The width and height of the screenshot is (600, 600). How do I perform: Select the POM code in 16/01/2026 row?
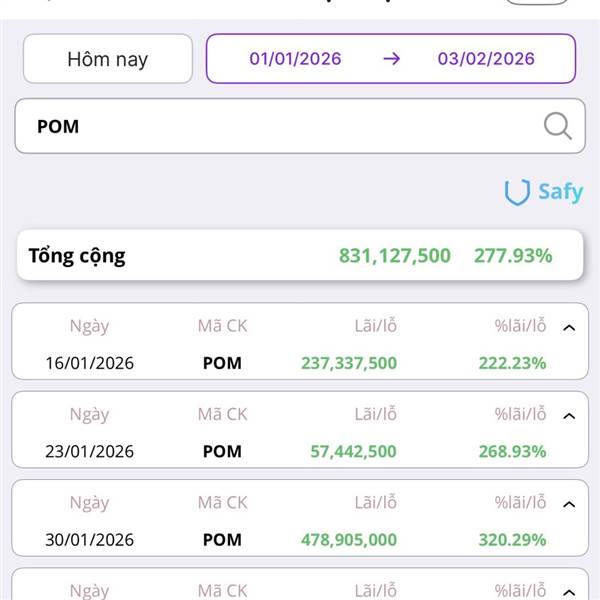pos(222,363)
